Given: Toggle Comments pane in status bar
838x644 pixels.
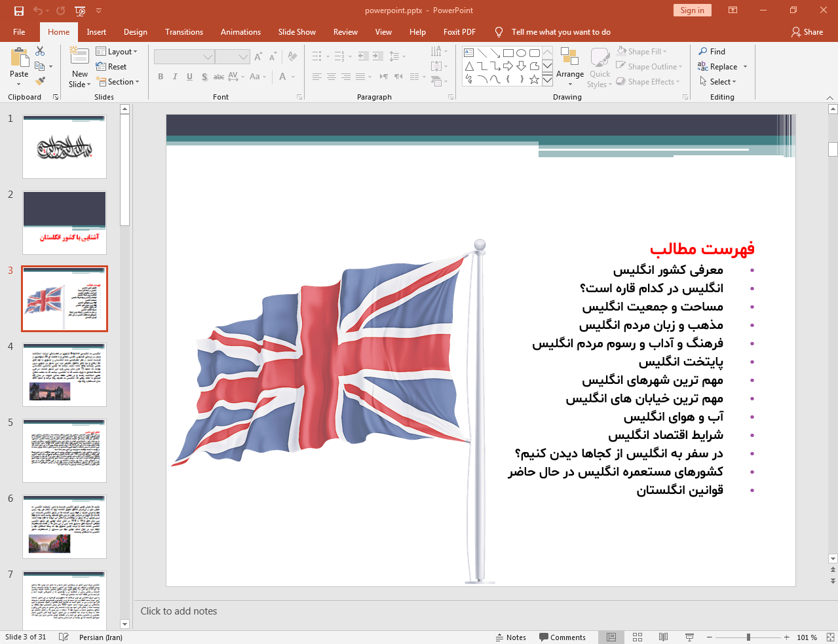Looking at the screenshot, I should pyautogui.click(x=562, y=637).
